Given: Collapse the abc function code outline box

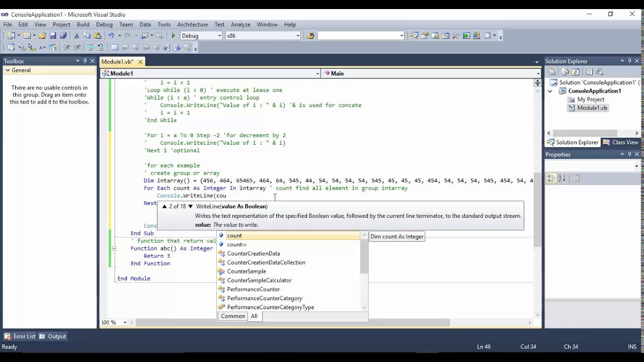Looking at the screenshot, I should point(114,248).
